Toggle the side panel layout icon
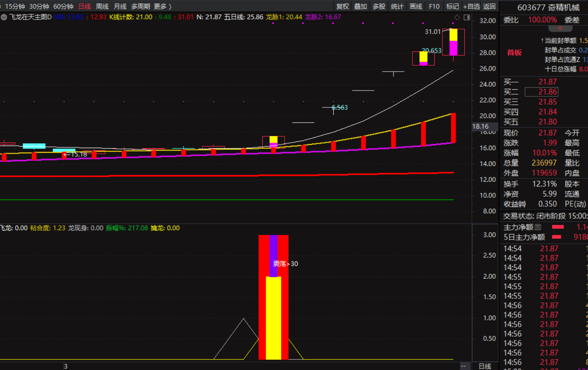The image size is (588, 370). pos(467,17)
